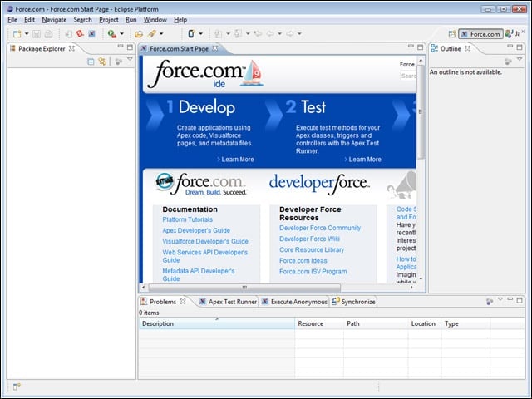The height and width of the screenshot is (399, 532).
Task: Open the Developer Force Wiki link
Action: pyautogui.click(x=309, y=239)
